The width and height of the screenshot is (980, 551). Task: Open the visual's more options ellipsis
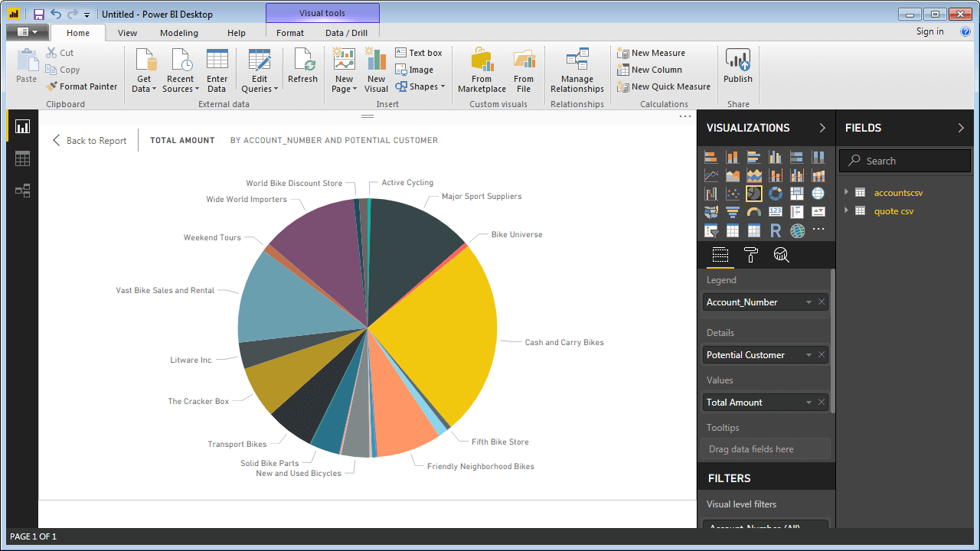(685, 117)
